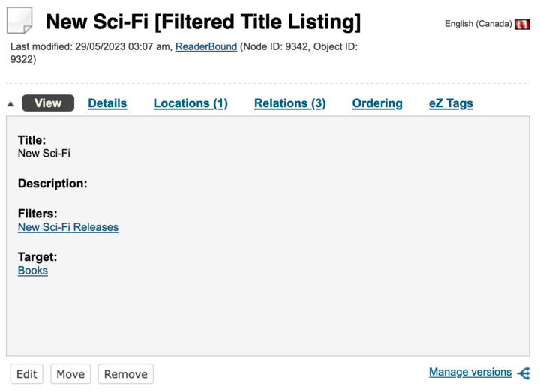The width and height of the screenshot is (540, 392).
Task: Collapse the view panel using triangle arrow
Action: pos(10,104)
